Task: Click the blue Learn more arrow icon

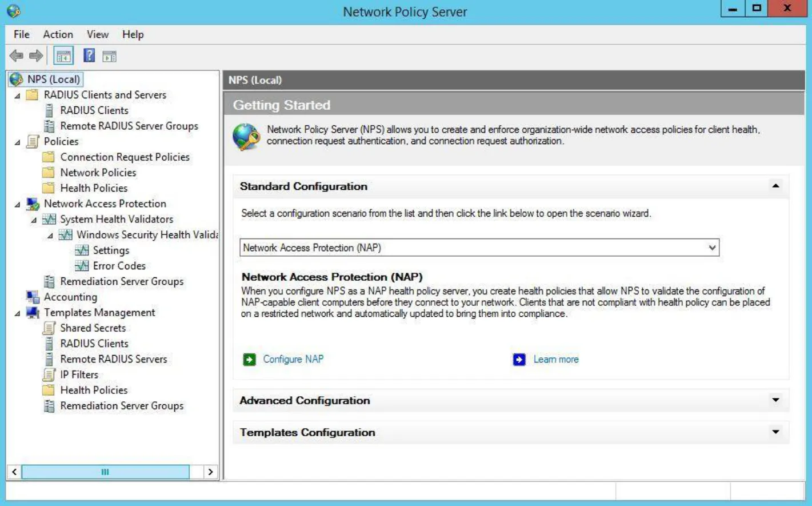Action: (519, 360)
